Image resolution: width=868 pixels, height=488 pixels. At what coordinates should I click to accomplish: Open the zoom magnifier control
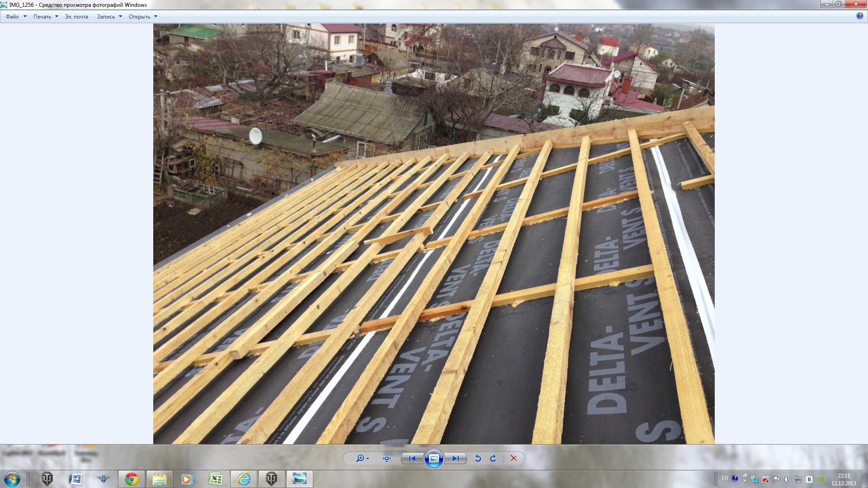pyautogui.click(x=363, y=458)
